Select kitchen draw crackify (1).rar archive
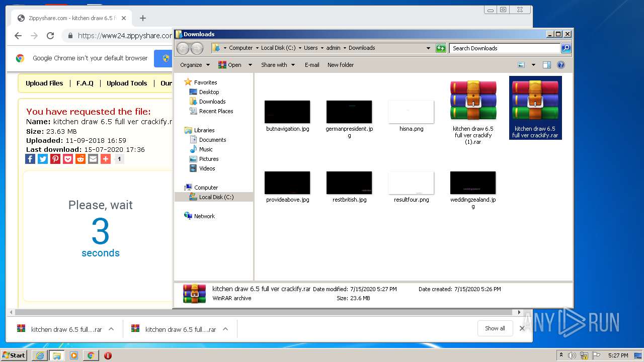 click(x=473, y=112)
